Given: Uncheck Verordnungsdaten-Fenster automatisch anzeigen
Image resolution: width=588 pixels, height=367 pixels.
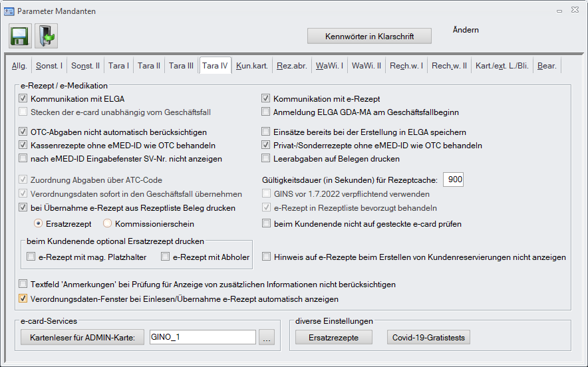Looking at the screenshot, I should coord(24,299).
